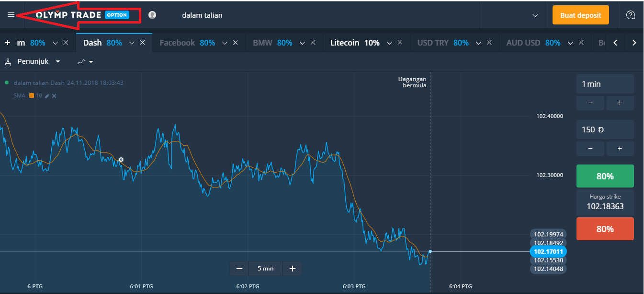Click the Buat deposit button
Image resolution: width=644 pixels, height=294 pixels.
[x=580, y=15]
